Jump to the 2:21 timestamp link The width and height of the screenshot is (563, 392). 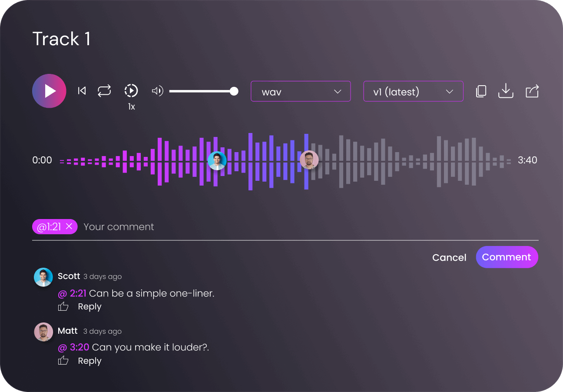72,293
